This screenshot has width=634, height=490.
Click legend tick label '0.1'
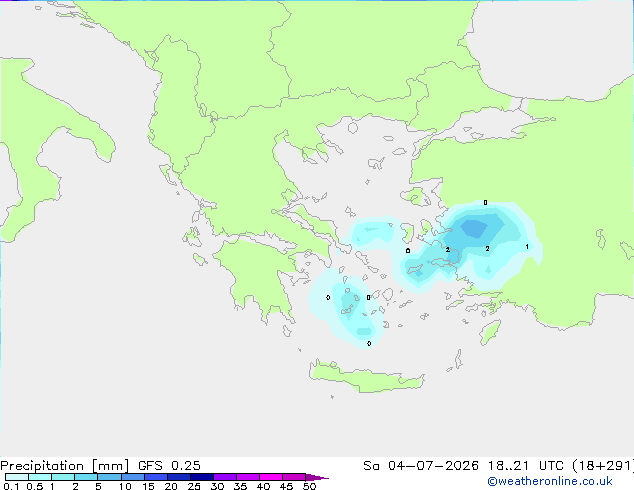(x=11, y=486)
